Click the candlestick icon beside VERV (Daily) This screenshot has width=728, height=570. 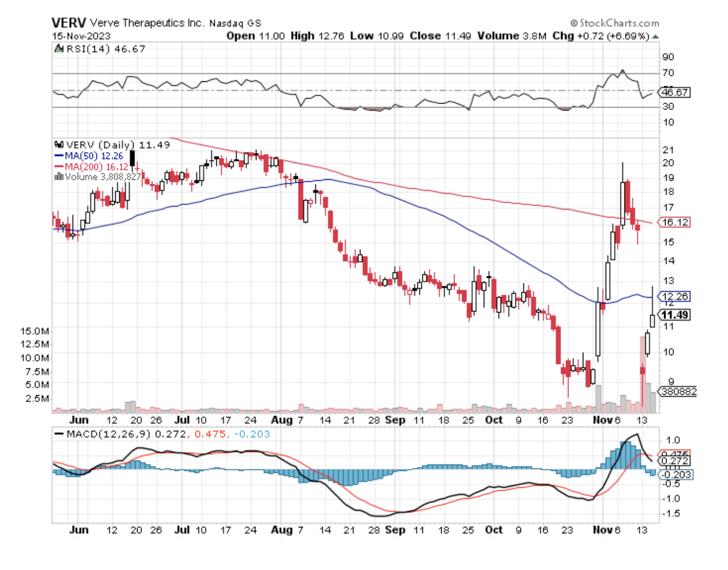point(59,145)
